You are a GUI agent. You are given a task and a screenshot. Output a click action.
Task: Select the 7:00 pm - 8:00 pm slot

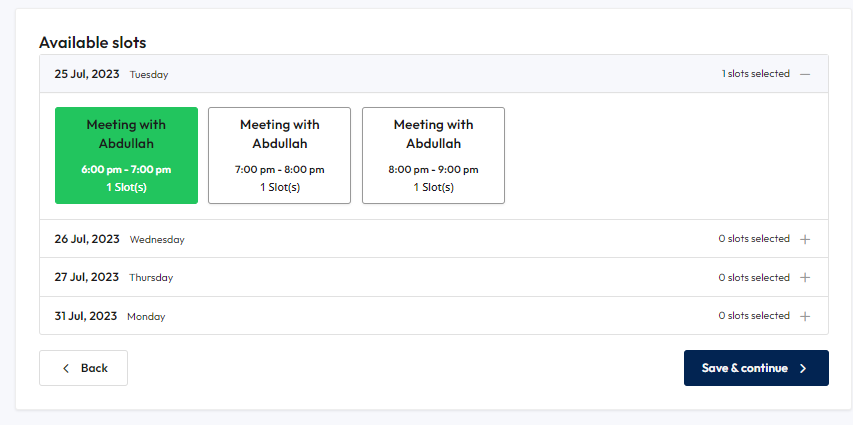[x=280, y=156]
